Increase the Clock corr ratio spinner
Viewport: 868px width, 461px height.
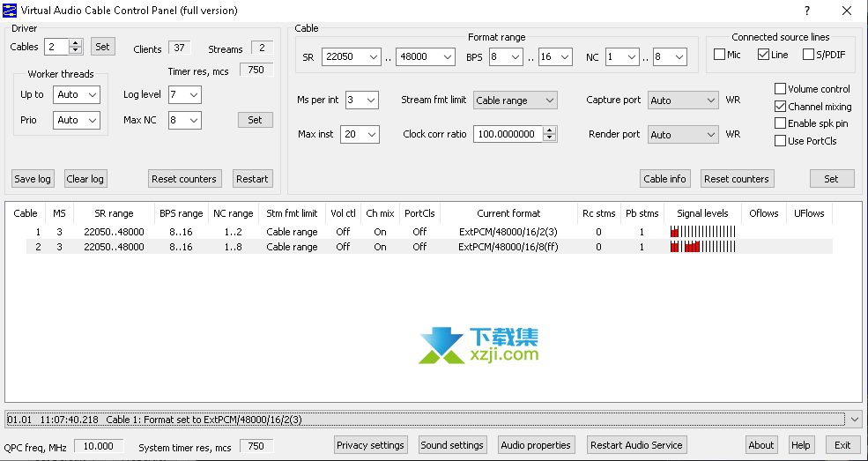(x=549, y=130)
